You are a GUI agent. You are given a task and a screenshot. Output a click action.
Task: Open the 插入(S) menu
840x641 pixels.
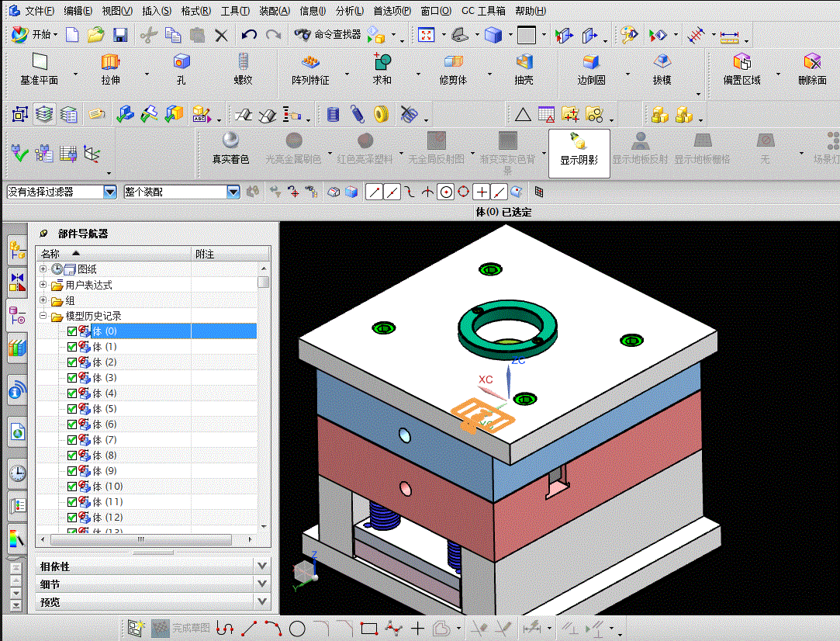(157, 11)
